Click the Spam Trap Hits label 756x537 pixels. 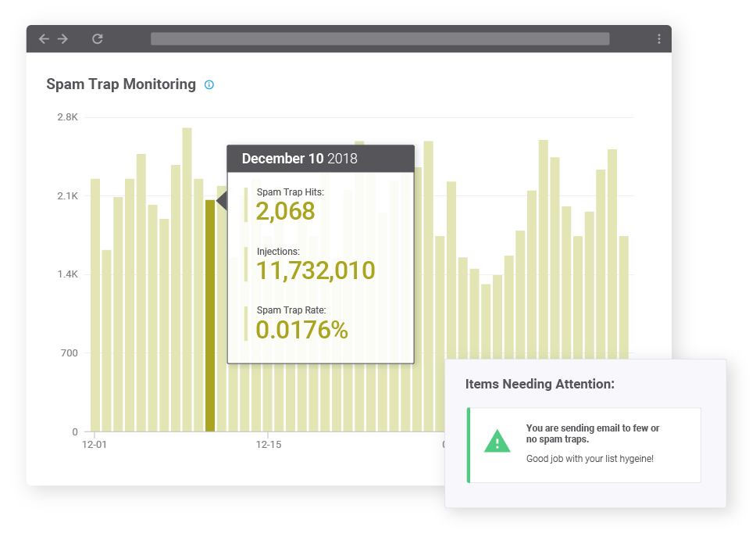coord(291,192)
